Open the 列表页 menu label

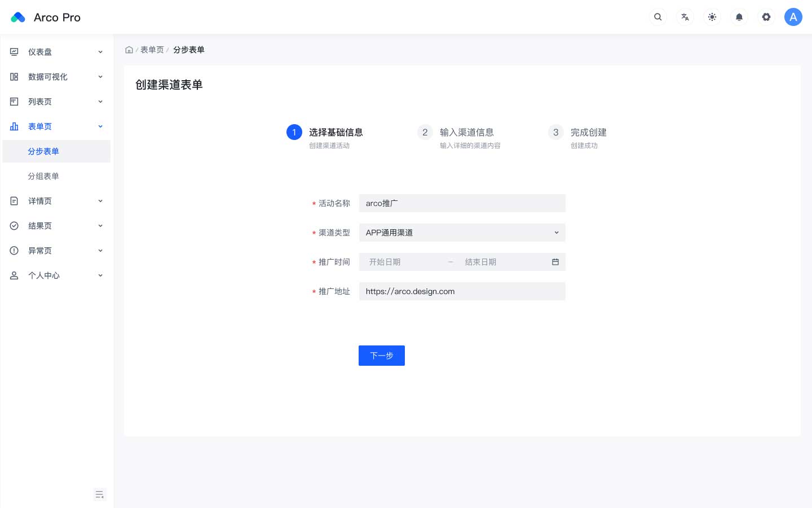coord(40,102)
